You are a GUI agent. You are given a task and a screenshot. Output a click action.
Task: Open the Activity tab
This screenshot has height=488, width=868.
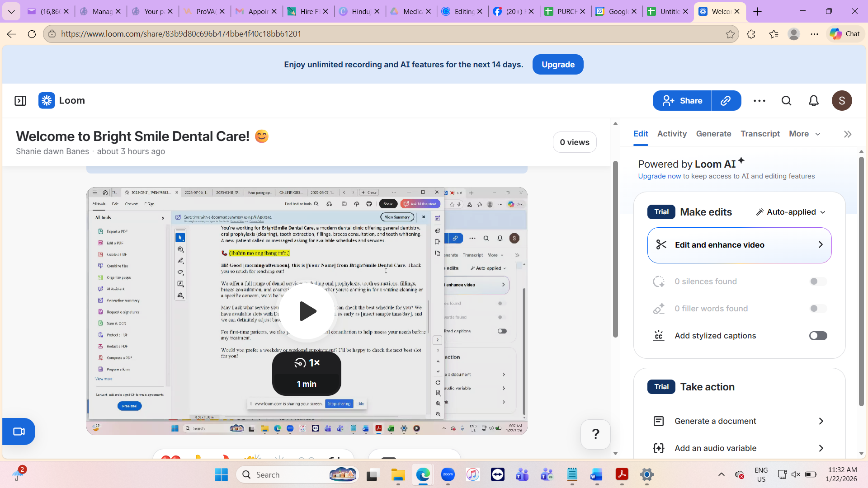(672, 134)
